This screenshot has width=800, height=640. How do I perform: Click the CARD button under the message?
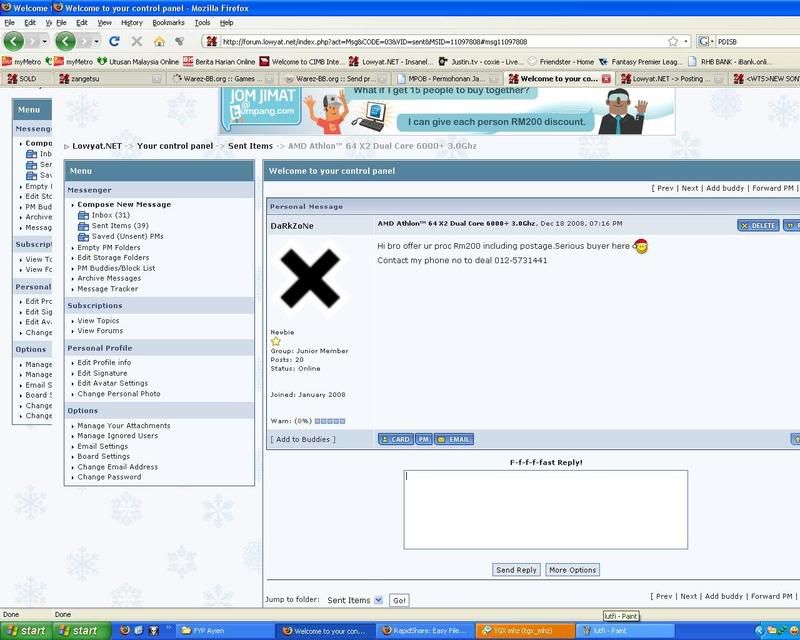[x=395, y=439]
